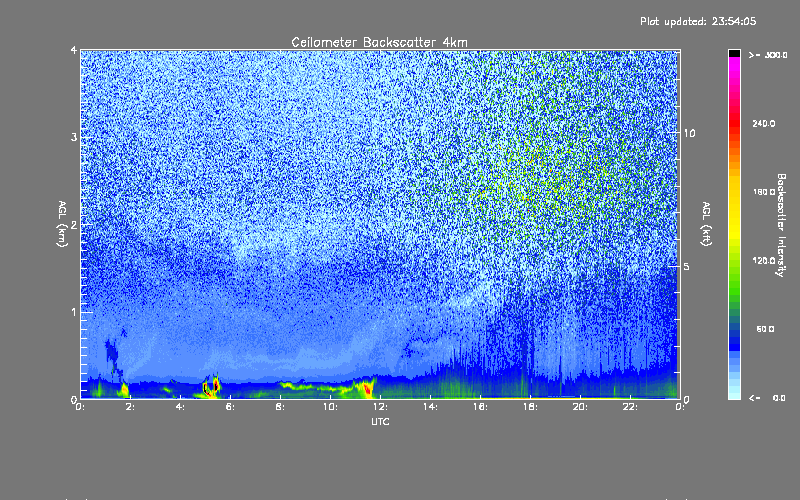Pick the red colorbar segment beside 240.0

pyautogui.click(x=734, y=123)
